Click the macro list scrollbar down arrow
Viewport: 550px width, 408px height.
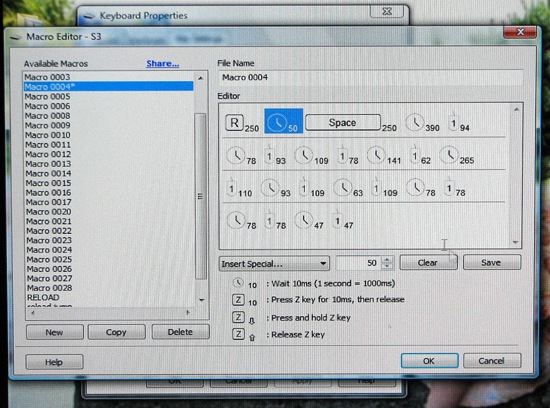(201, 300)
